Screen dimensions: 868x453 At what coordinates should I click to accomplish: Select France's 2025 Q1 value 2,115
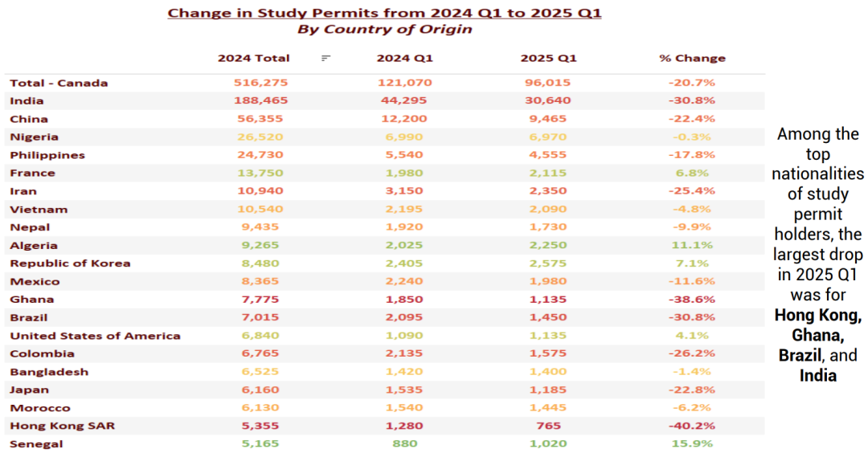click(548, 173)
